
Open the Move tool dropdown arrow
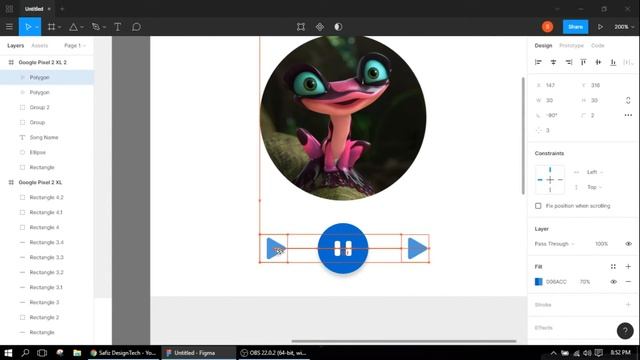pos(37,27)
